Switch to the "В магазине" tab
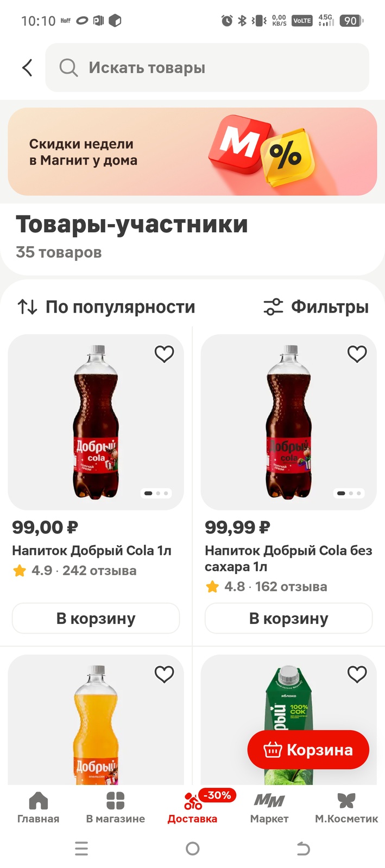This screenshot has width=385, height=868. (x=115, y=801)
